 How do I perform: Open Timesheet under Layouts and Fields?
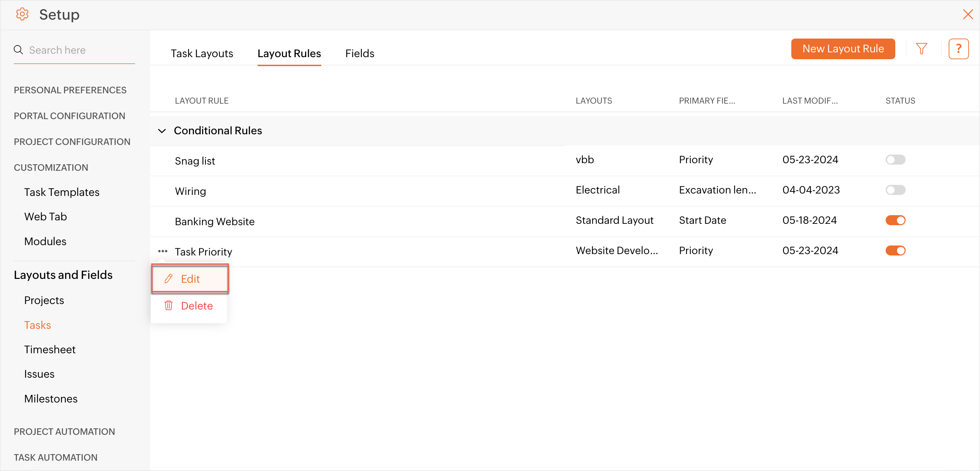[x=50, y=349]
